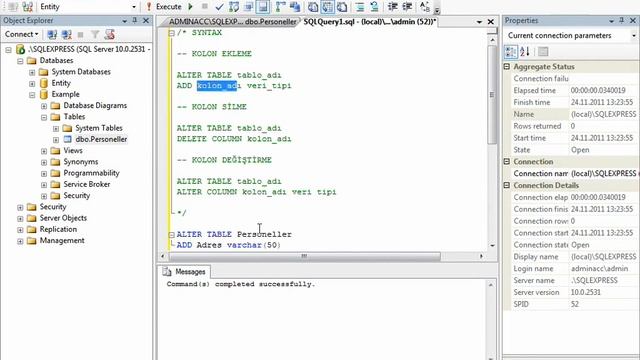
Task: Click Disconnect icon in Object Explorer
Action: 67,34
